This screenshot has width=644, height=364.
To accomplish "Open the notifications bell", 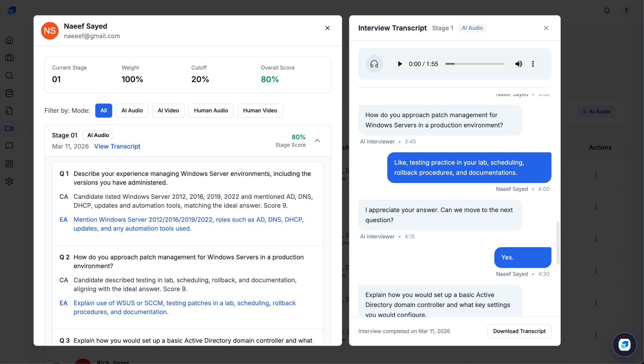I will pos(607,11).
